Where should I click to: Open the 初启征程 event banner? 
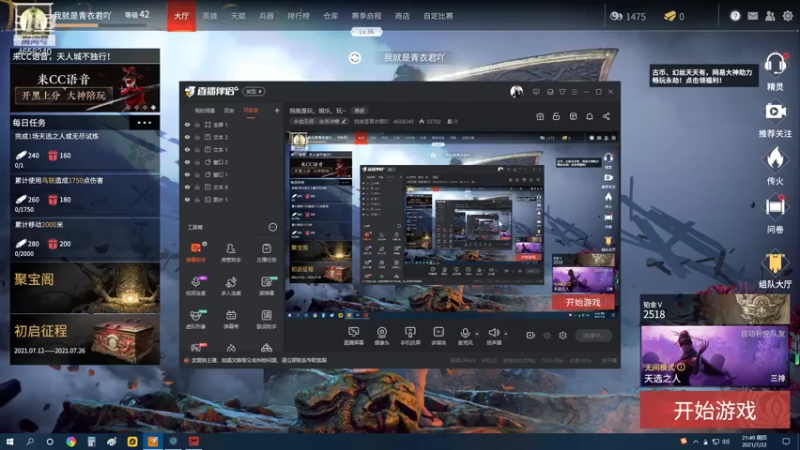pos(85,339)
